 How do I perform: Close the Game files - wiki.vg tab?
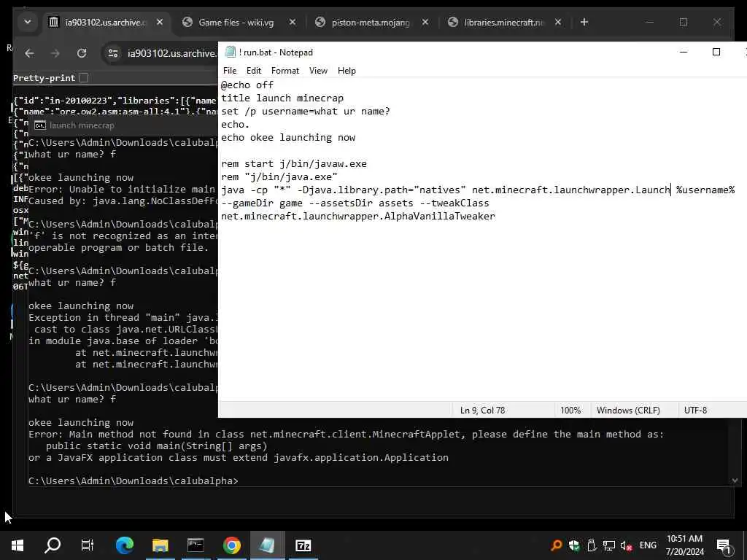pos(293,22)
